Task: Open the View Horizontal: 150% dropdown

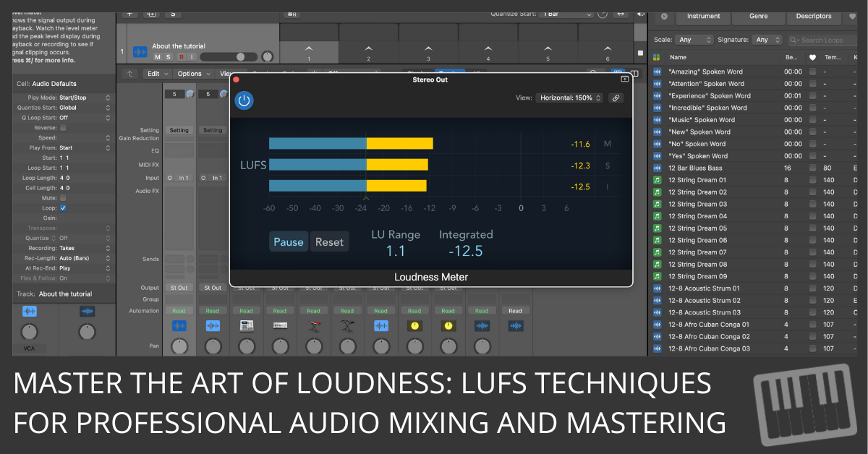Action: point(569,98)
